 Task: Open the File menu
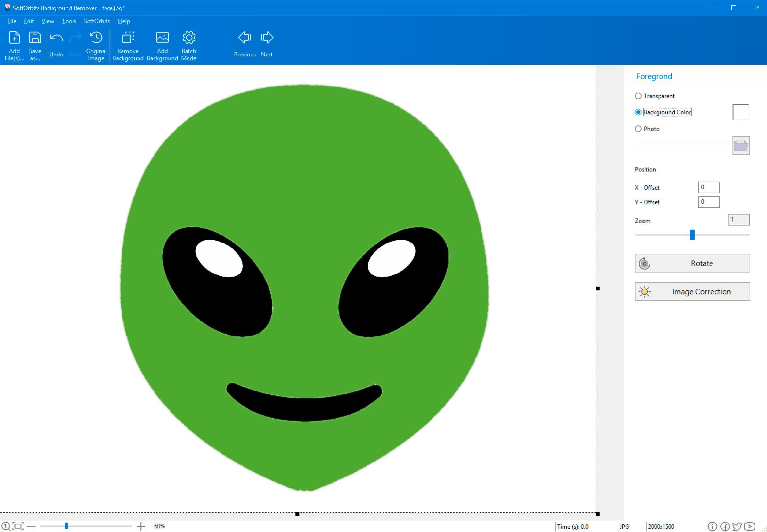point(12,21)
